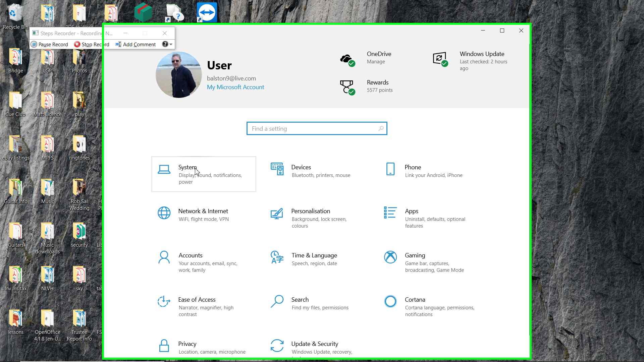Open the Rob Sal Wedding desktop folder
The image size is (644, 362).
tap(79, 194)
